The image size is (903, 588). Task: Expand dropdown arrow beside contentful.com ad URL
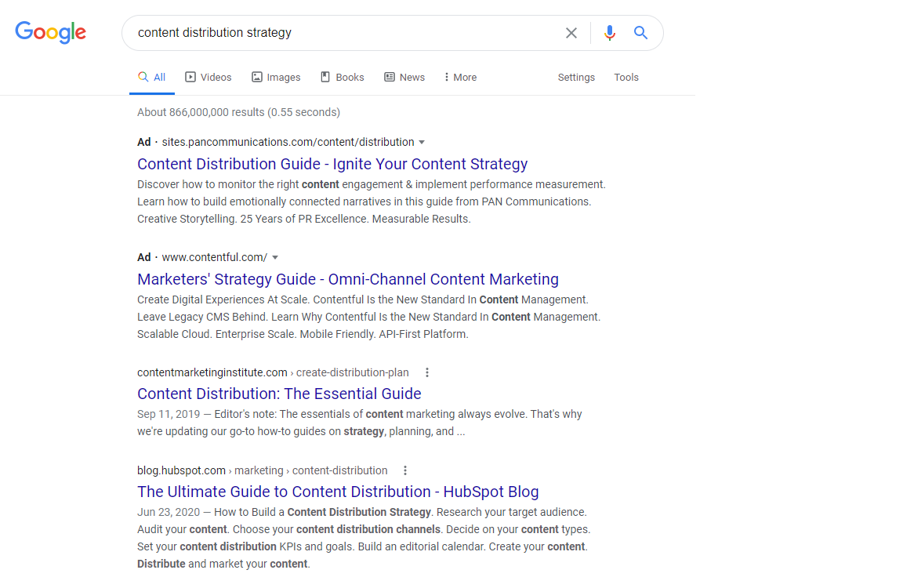(x=274, y=257)
